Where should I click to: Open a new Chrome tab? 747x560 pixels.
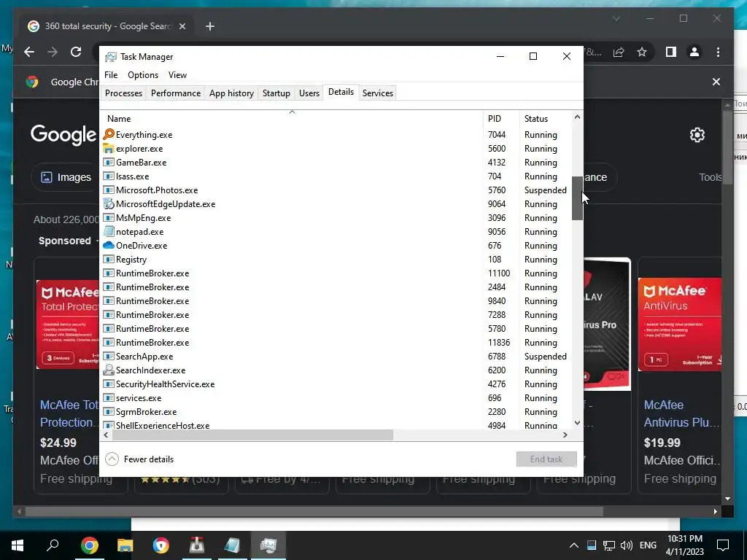[x=209, y=26]
